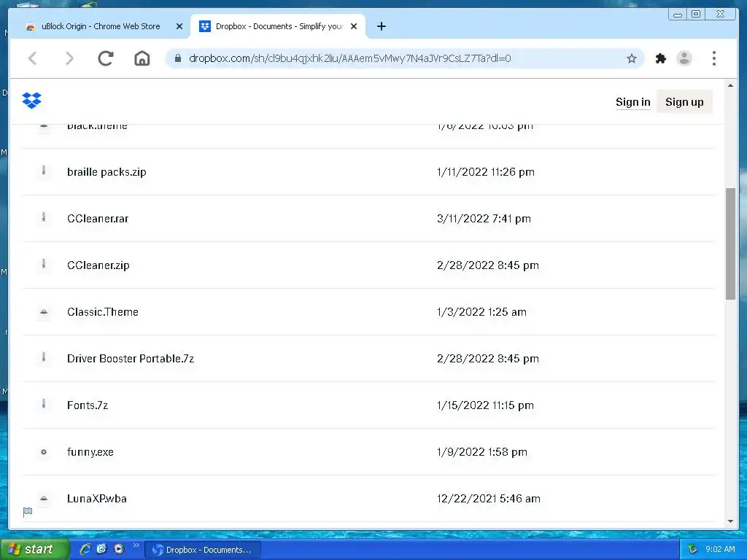747x560 pixels.
Task: Launch Windows Media Player from quick launch
Action: (119, 549)
